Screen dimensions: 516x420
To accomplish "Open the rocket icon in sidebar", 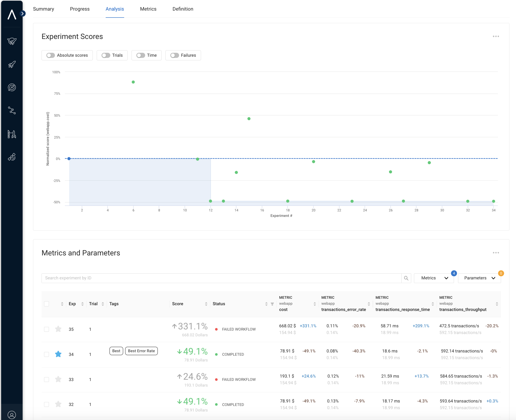I will click(x=12, y=64).
